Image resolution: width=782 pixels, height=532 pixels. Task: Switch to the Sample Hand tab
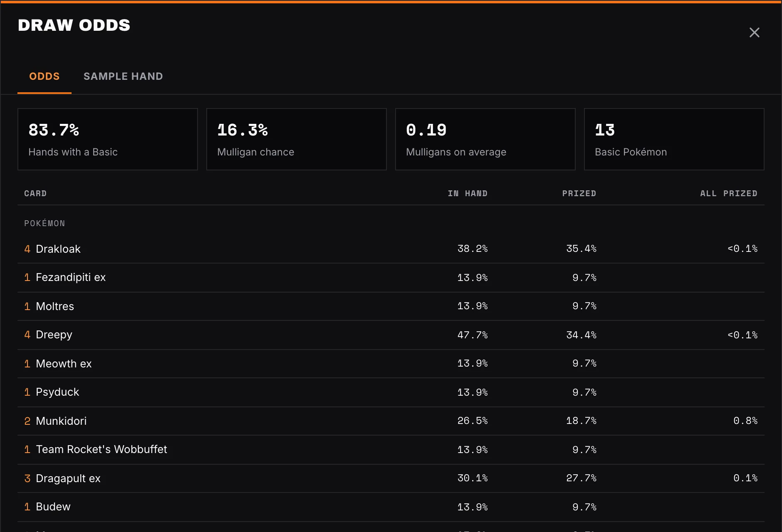tap(123, 76)
